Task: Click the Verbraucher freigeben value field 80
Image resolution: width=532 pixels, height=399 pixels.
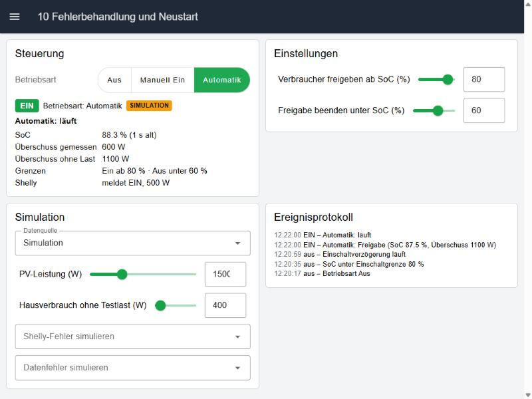Action: [484, 79]
